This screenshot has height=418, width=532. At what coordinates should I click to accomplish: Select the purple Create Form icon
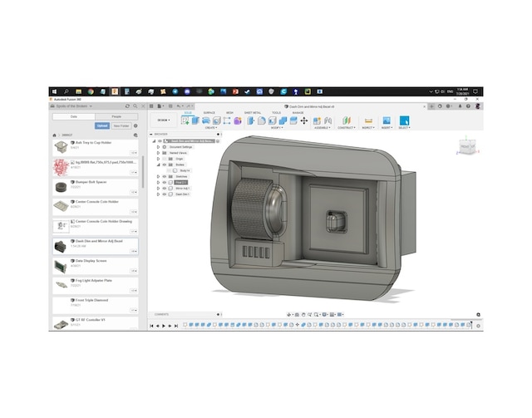[238, 120]
